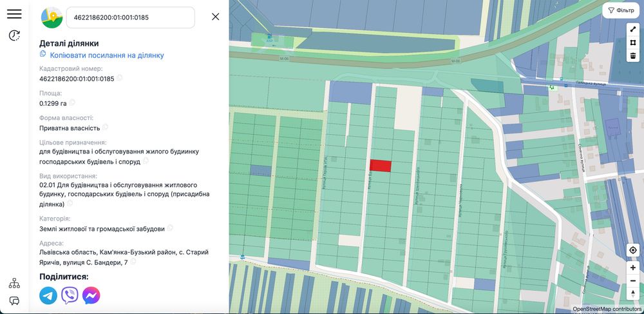Open the chat feedback icon in sidebar
This screenshot has height=314, width=644.
pos(14,301)
